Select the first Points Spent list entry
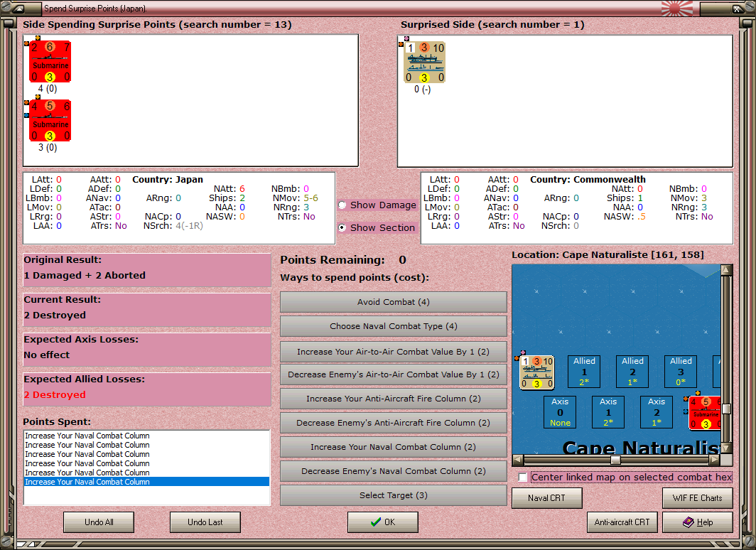 (x=146, y=436)
